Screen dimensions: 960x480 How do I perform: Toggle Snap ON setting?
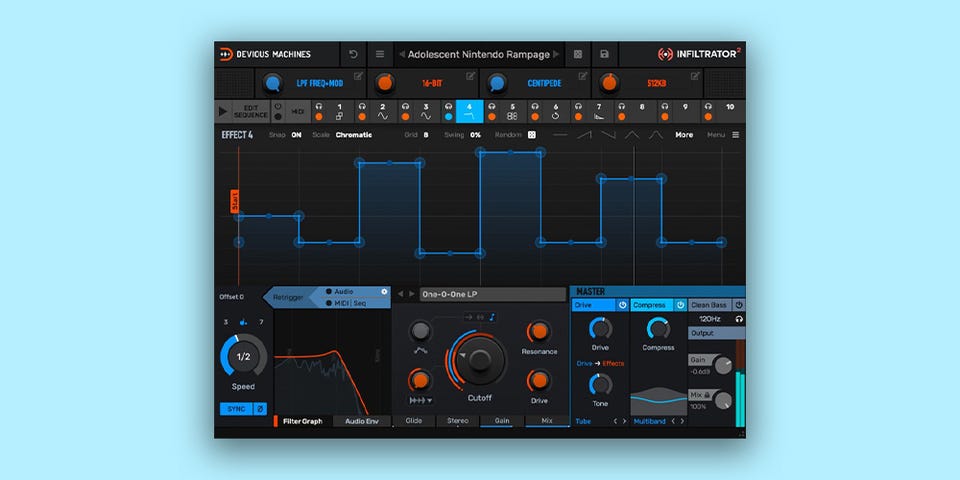coord(296,135)
